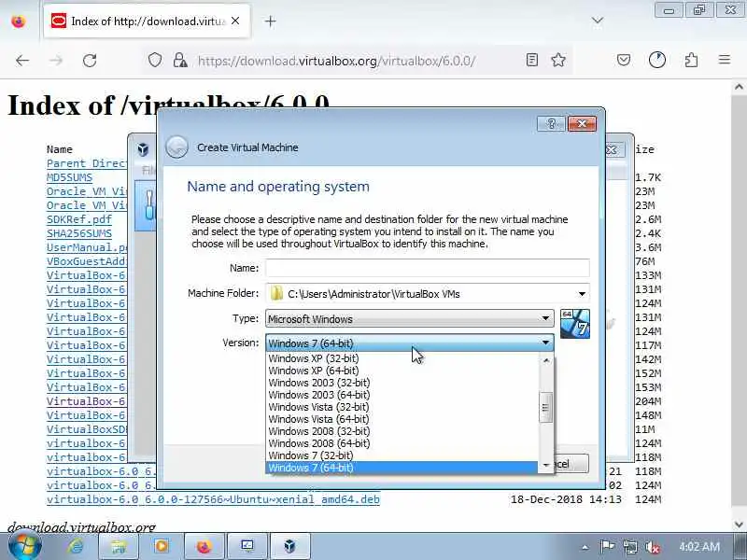The width and height of the screenshot is (747, 560).
Task: Open the Ubuntu xenial amd64.deb download link
Action: pyautogui.click(x=213, y=499)
